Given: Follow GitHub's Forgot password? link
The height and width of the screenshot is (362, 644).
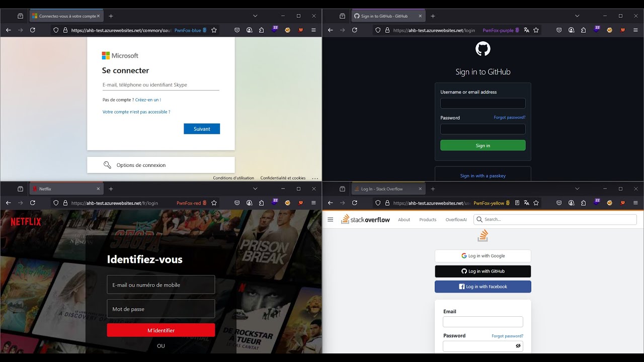Looking at the screenshot, I should [x=510, y=118].
